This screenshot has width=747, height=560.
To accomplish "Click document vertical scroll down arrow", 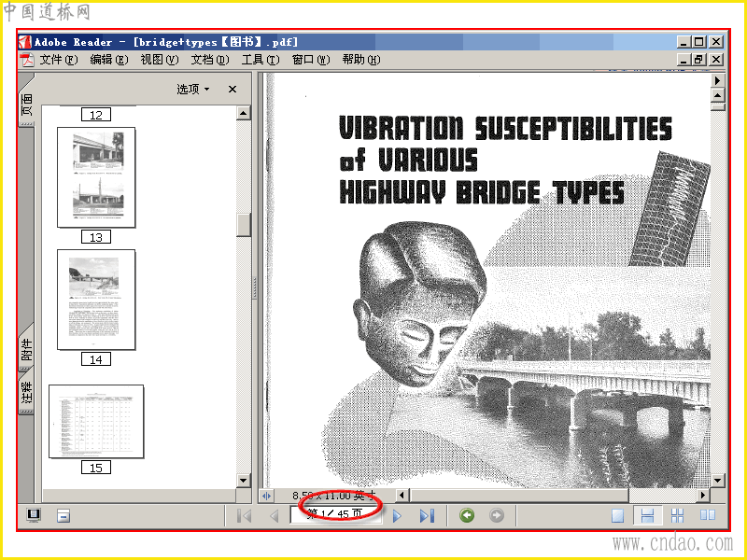I will [x=717, y=480].
